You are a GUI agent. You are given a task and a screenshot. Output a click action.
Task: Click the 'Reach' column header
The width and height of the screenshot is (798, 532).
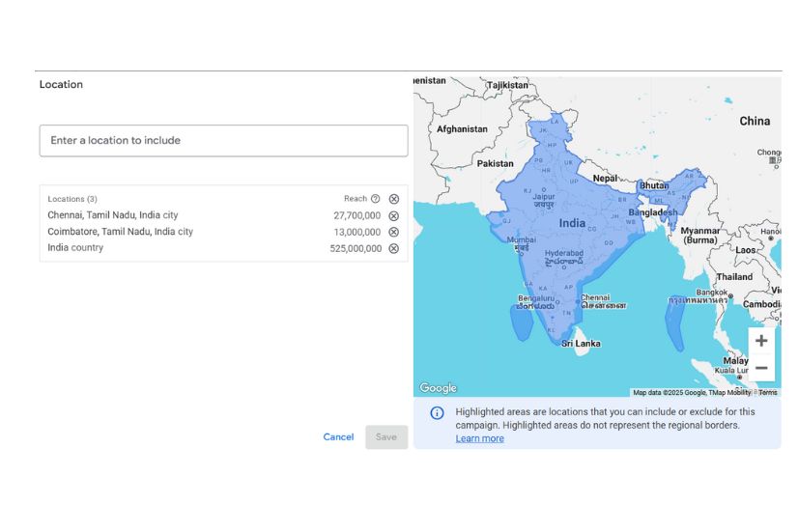click(x=356, y=198)
